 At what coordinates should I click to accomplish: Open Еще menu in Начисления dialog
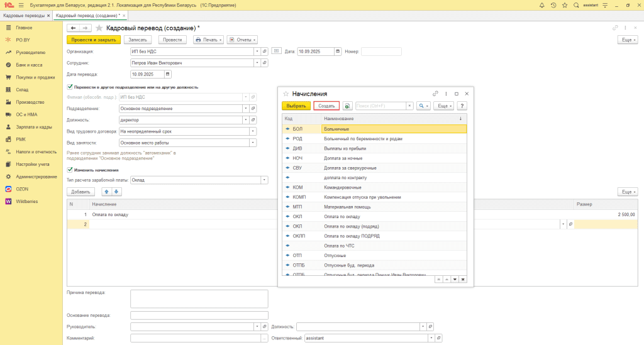(x=443, y=106)
